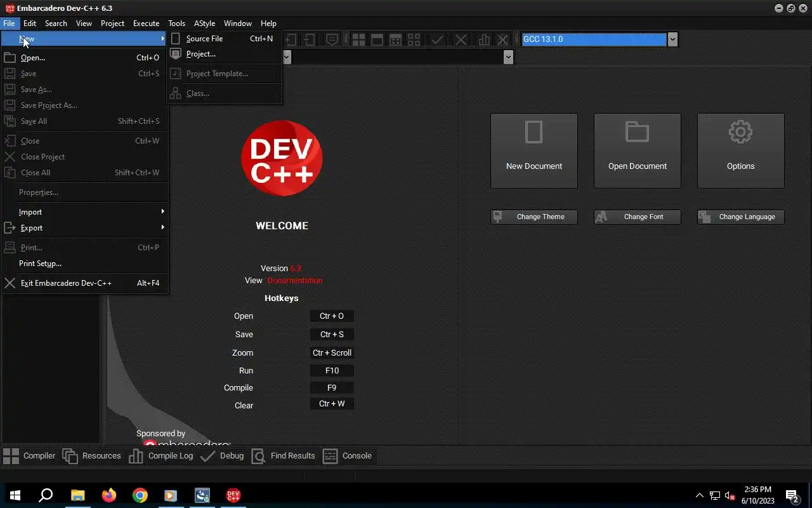Open the Execute menu
The width and height of the screenshot is (812, 508).
(x=146, y=23)
